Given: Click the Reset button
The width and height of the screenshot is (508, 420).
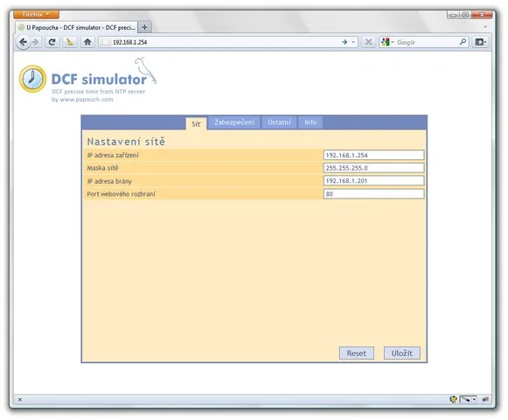Looking at the screenshot, I should click(x=357, y=353).
